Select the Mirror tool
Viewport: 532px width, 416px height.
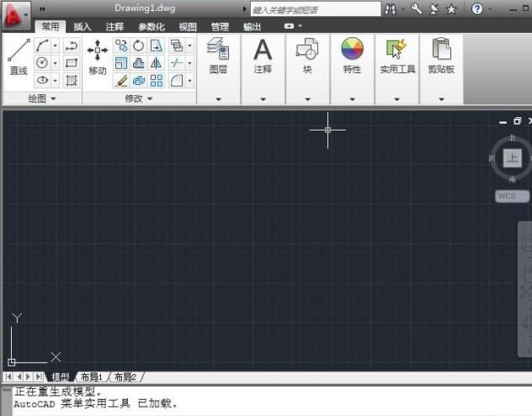156,63
